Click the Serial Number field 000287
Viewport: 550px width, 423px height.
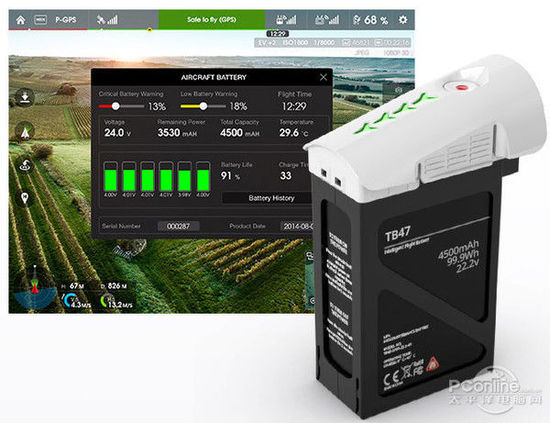pyautogui.click(x=178, y=226)
